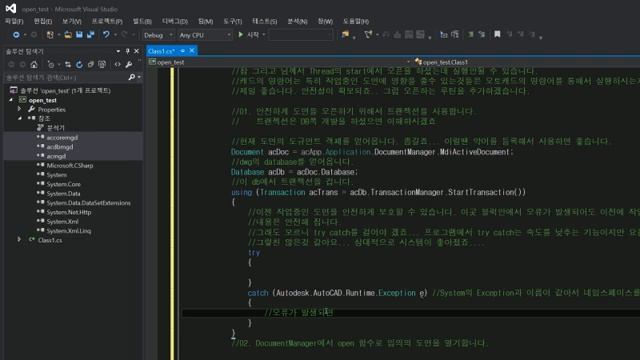640x360 pixels.
Task: Click the bookmark toggle icon in toolbar
Action: 497,35
